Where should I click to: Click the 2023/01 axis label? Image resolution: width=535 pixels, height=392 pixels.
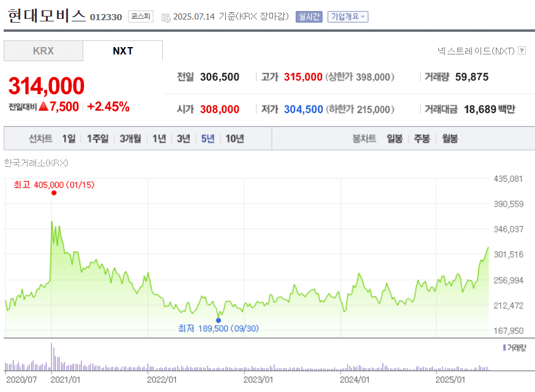click(x=258, y=380)
